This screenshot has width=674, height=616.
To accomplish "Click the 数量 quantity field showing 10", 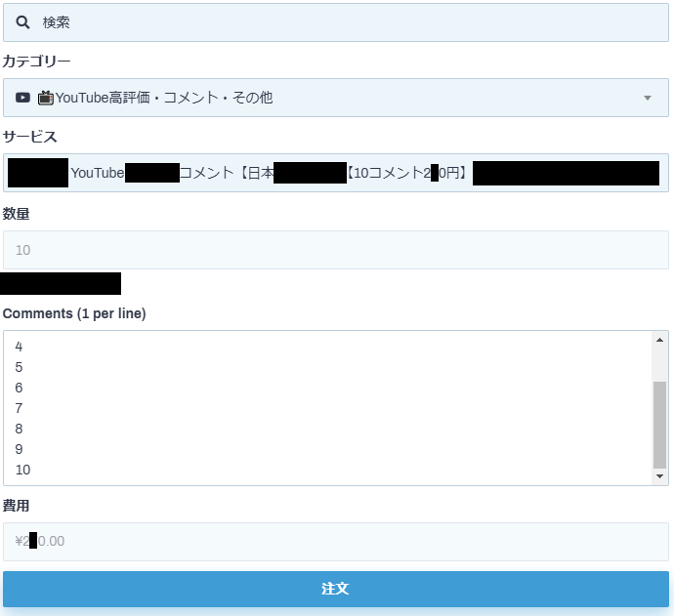I will pos(336,250).
